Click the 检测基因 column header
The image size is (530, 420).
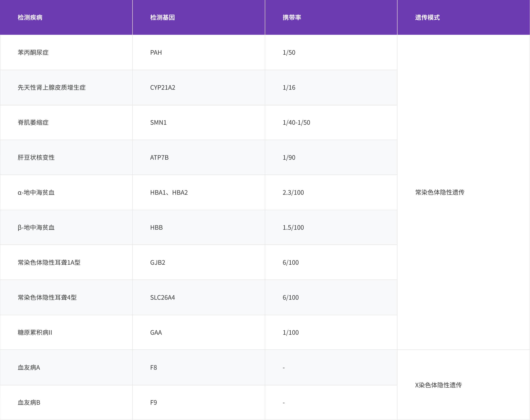[x=163, y=17]
